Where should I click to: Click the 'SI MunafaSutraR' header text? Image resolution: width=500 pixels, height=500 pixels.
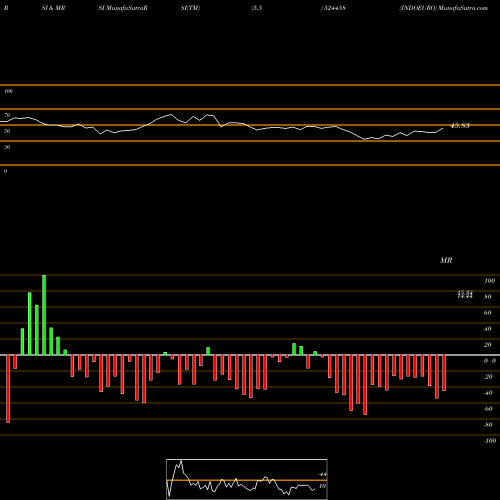coord(123,8)
